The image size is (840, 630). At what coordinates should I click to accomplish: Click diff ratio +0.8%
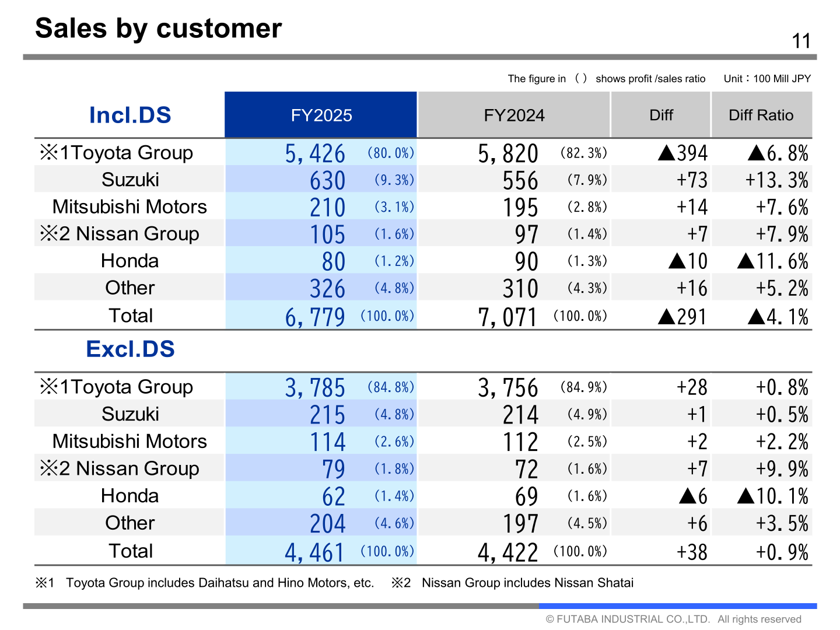coord(782,387)
